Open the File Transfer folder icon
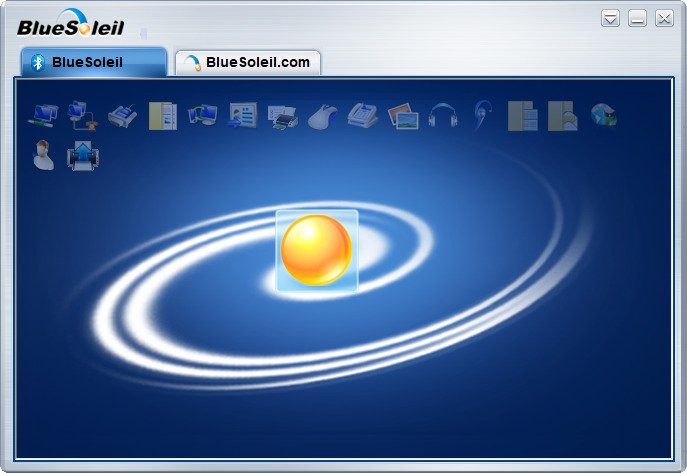The width and height of the screenshot is (687, 473). click(163, 116)
